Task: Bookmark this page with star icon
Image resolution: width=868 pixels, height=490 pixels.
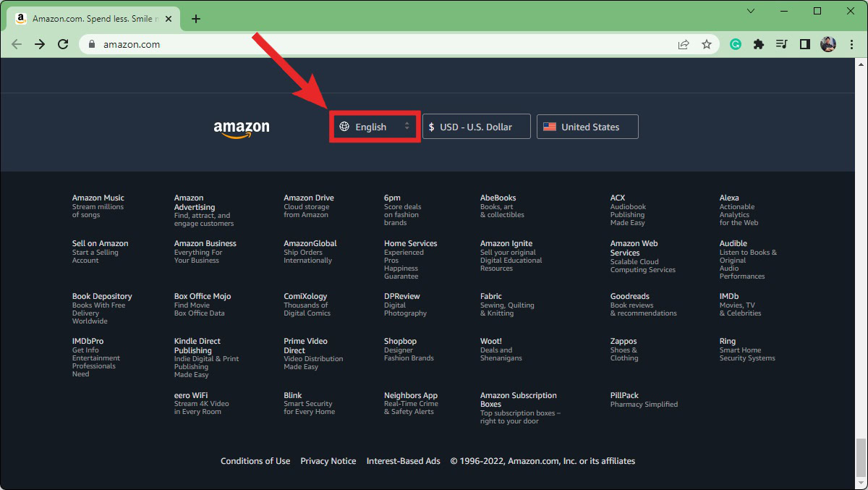Action: pos(707,44)
